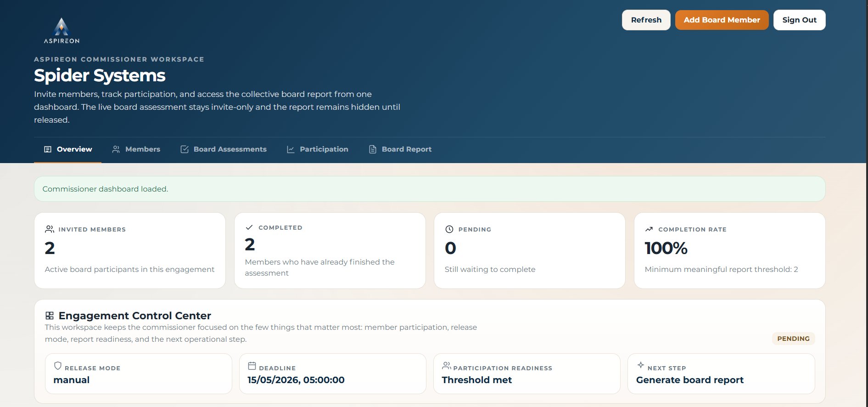
Task: Click the deadline value 15/05/2026, 05:00:00
Action: (x=296, y=380)
